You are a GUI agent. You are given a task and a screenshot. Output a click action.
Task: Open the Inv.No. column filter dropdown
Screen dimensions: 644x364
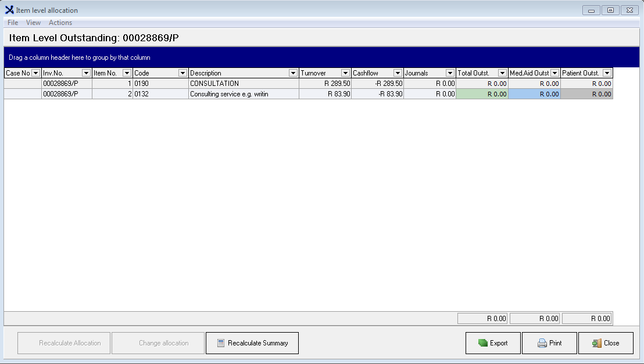pos(86,73)
